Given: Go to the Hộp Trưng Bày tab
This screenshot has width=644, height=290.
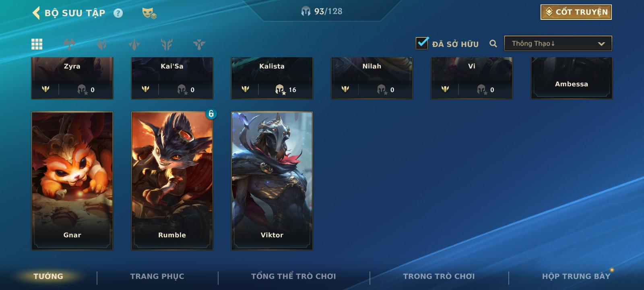Looking at the screenshot, I should (576, 276).
